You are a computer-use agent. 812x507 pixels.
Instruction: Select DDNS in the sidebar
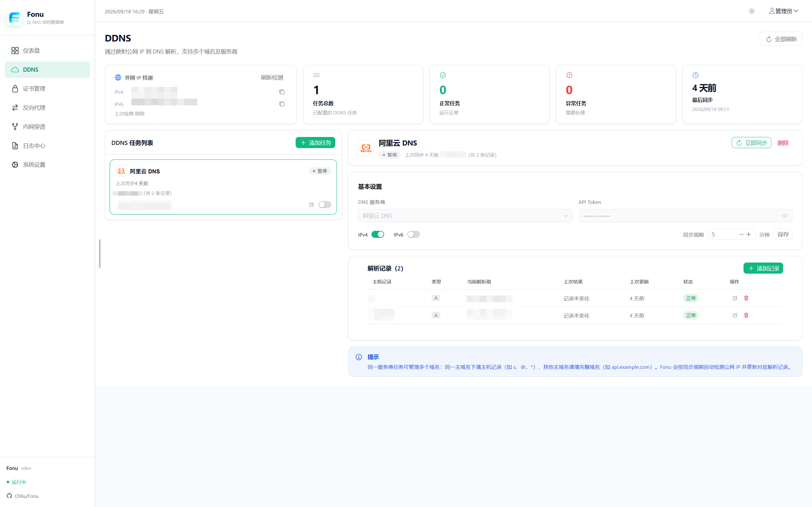pos(47,70)
